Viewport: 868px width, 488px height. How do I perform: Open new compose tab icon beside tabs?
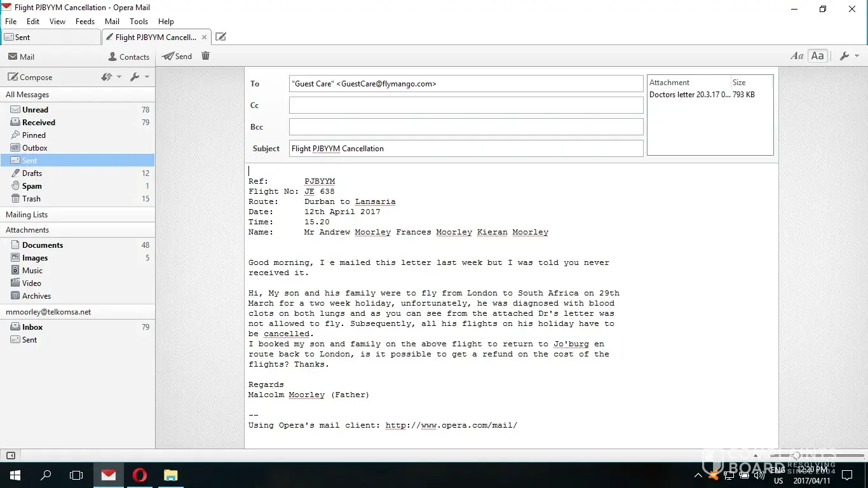pyautogui.click(x=220, y=37)
